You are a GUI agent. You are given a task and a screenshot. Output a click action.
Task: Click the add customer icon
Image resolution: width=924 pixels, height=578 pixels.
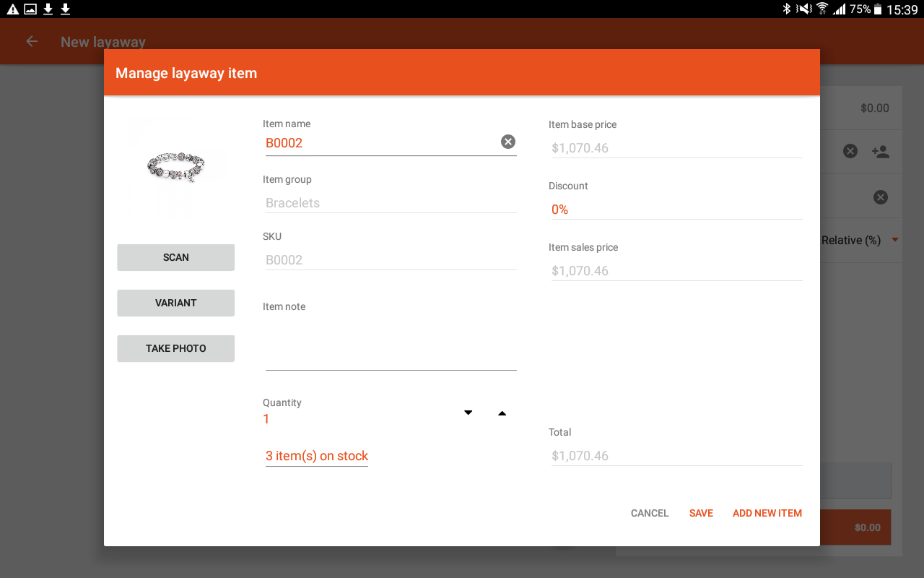880,152
